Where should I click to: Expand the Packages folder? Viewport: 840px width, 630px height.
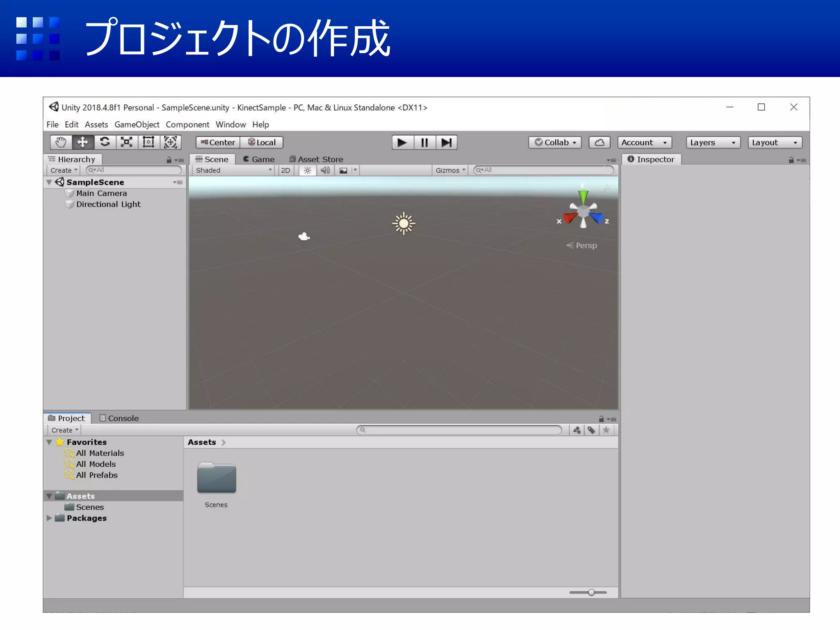[49, 518]
